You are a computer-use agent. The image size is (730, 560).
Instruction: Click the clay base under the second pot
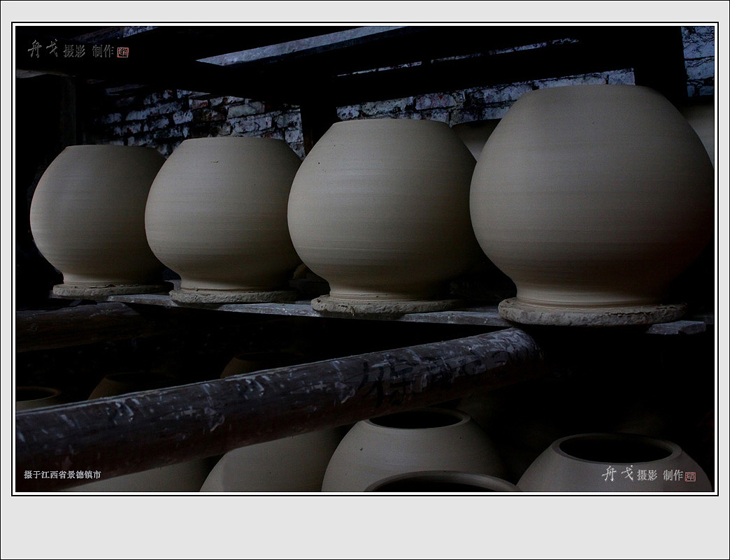point(232,296)
